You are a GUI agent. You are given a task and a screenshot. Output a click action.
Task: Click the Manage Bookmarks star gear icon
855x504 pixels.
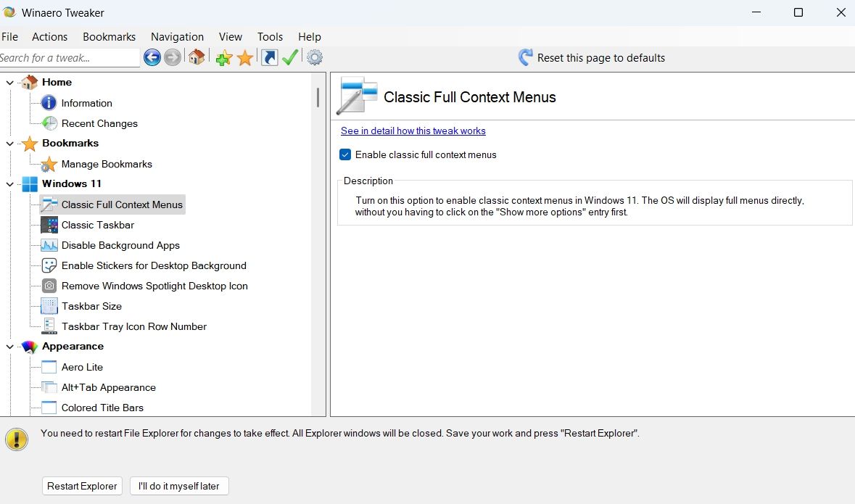click(49, 164)
